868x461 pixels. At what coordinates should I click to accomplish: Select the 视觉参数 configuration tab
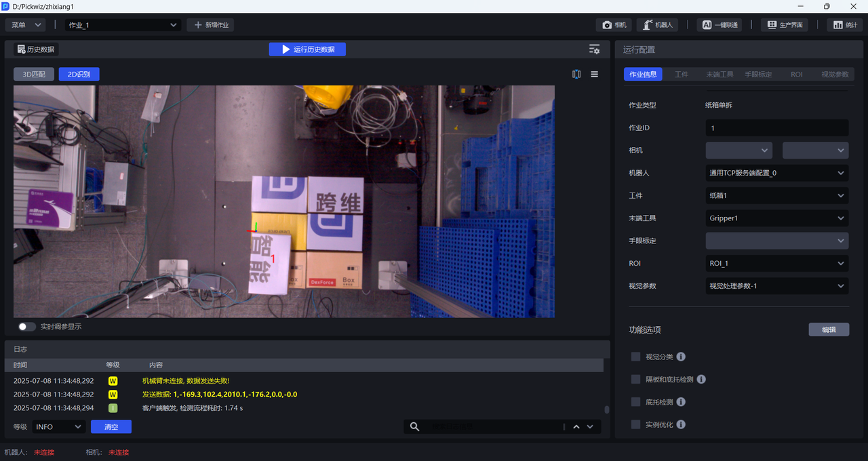(834, 75)
